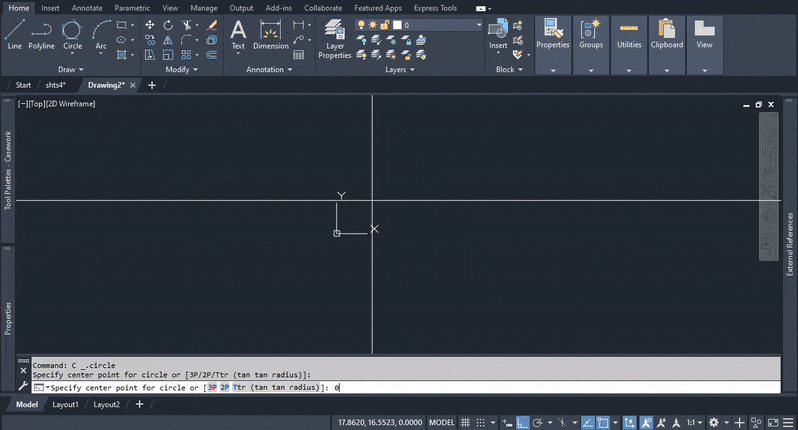The image size is (798, 430).
Task: Click the Rectangular Array tool icon
Action: point(186,54)
